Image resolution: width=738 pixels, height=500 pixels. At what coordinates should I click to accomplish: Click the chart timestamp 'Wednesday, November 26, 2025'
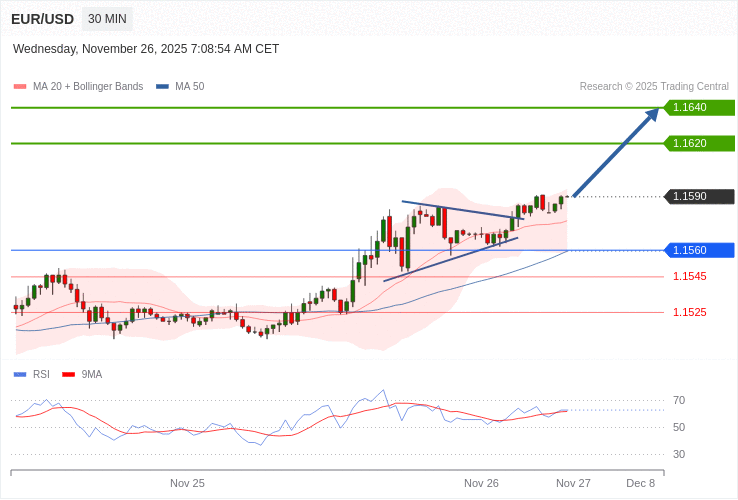pos(100,49)
